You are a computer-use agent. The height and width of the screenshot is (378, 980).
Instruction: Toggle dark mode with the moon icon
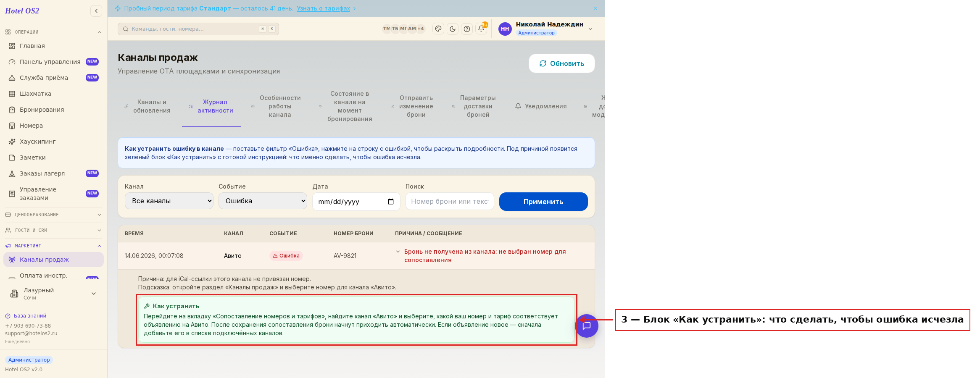(x=453, y=29)
